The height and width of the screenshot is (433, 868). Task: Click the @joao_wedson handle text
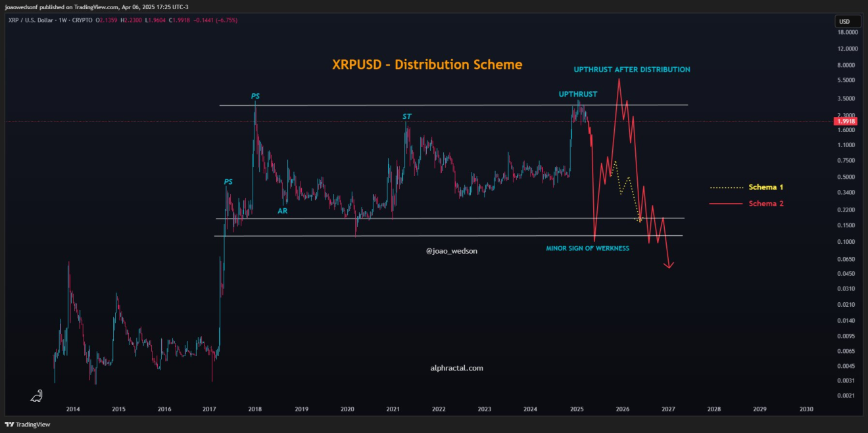pyautogui.click(x=452, y=250)
